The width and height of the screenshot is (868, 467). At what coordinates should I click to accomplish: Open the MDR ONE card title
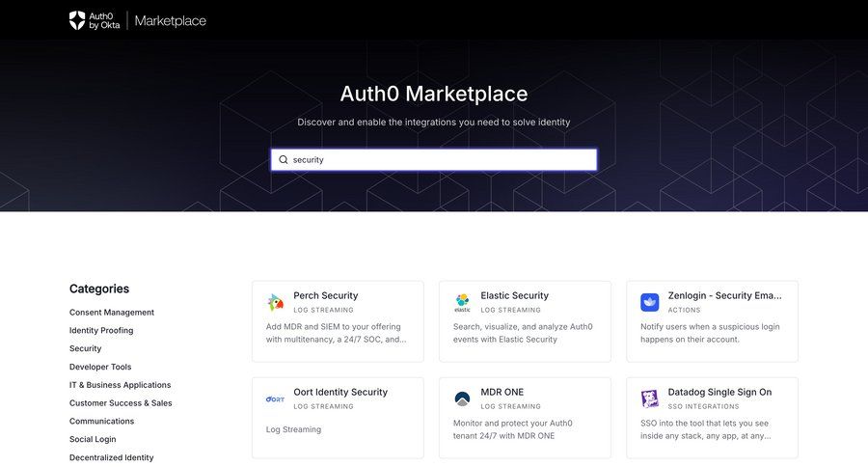pos(502,392)
